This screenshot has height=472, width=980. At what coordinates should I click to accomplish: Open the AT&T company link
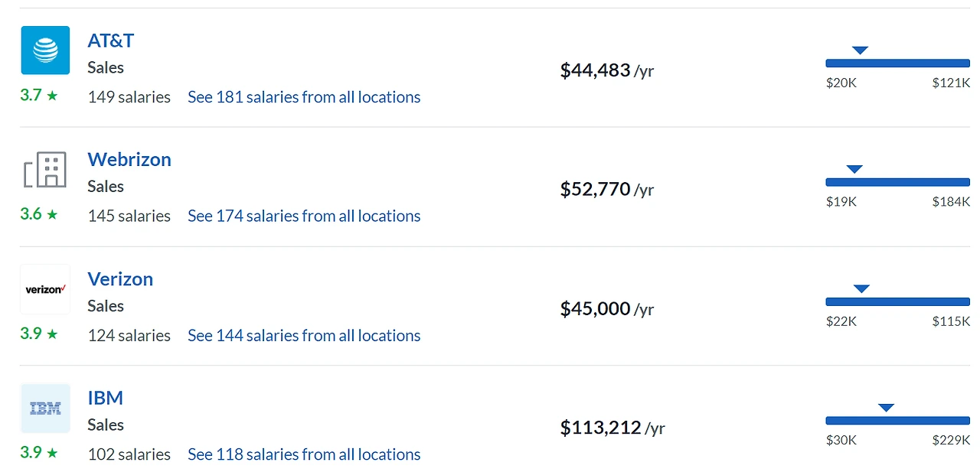click(x=111, y=41)
